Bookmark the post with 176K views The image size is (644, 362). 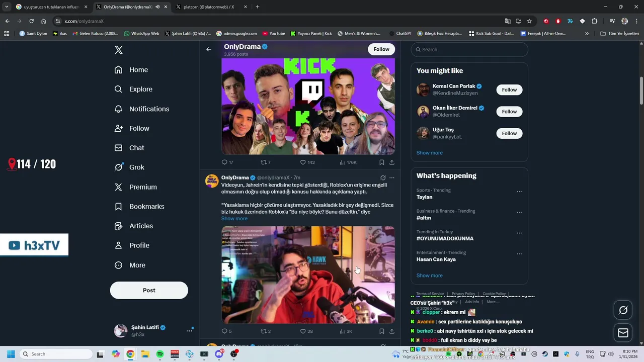[382, 162]
